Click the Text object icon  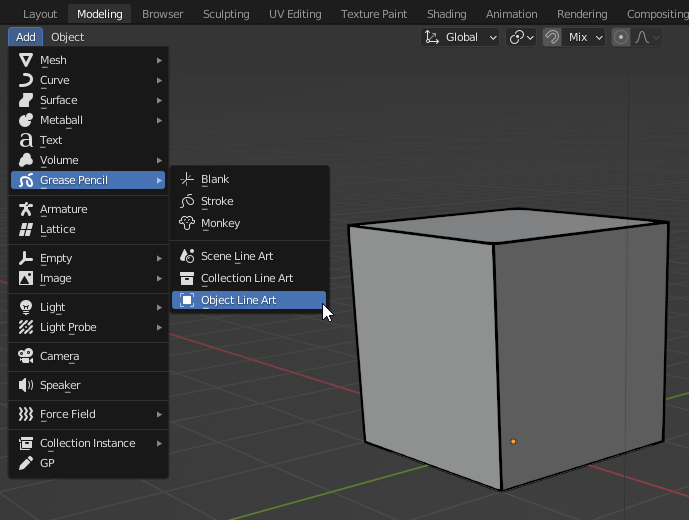coord(26,140)
